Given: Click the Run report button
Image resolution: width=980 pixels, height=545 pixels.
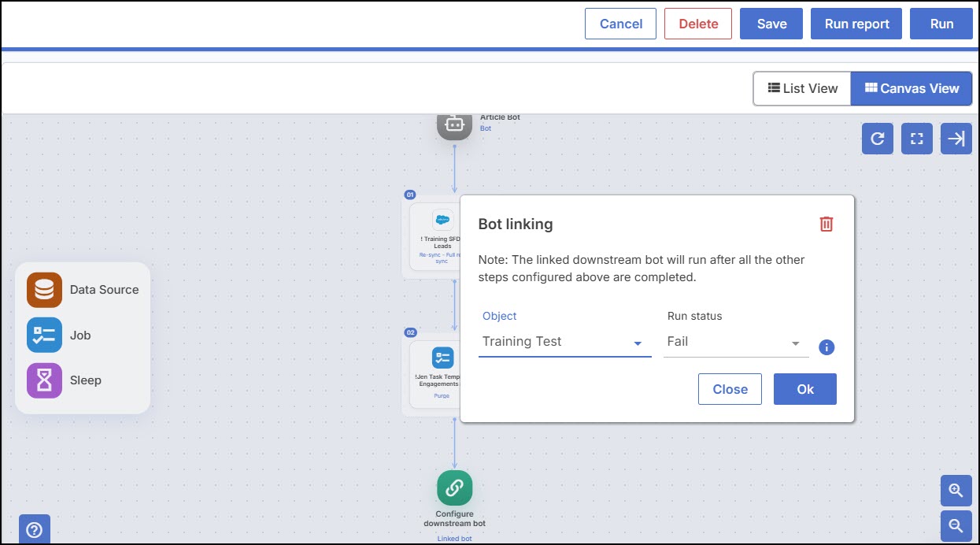Looking at the screenshot, I should point(857,24).
